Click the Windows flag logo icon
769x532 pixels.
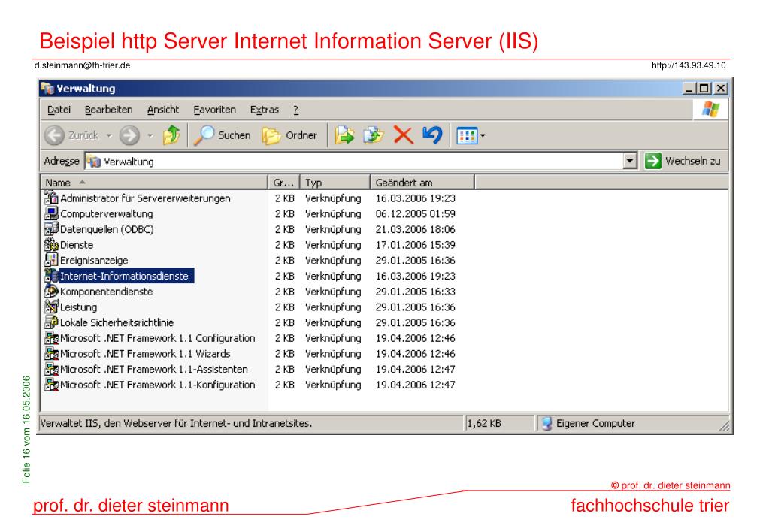pos(710,110)
